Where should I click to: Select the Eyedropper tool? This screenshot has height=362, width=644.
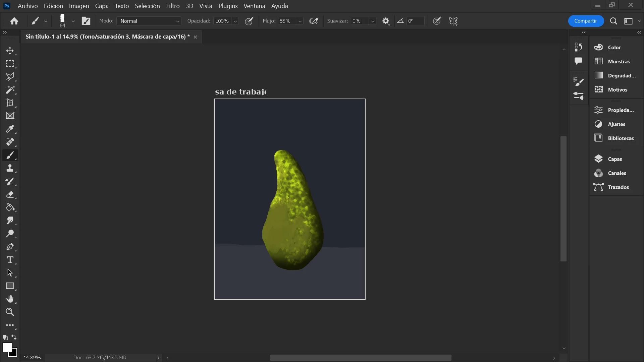click(10, 129)
